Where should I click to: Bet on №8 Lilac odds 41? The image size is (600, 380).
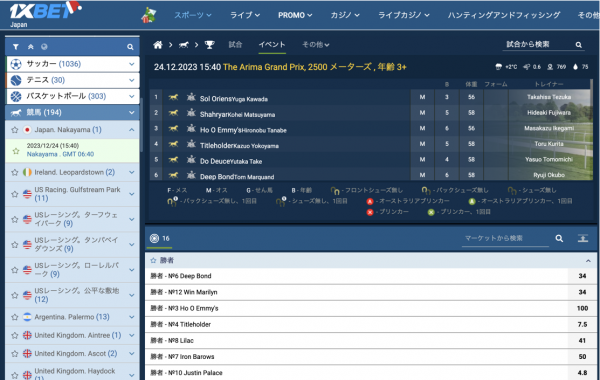coord(582,340)
